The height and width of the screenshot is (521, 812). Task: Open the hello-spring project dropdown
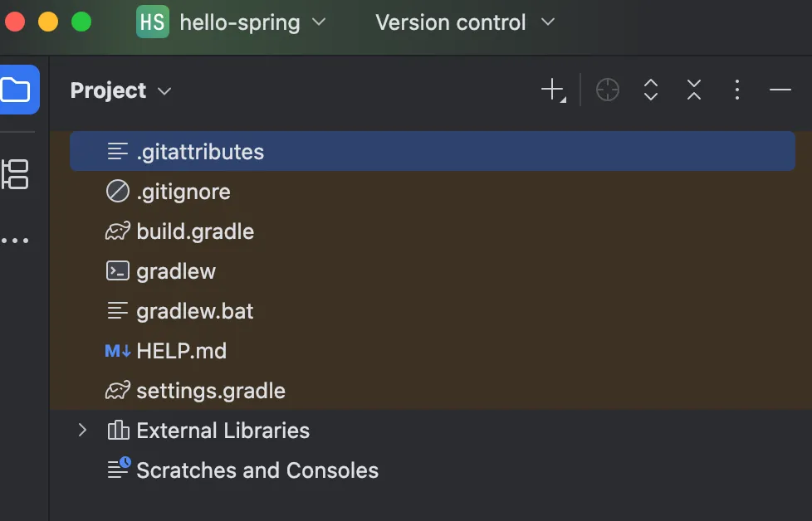(252, 22)
